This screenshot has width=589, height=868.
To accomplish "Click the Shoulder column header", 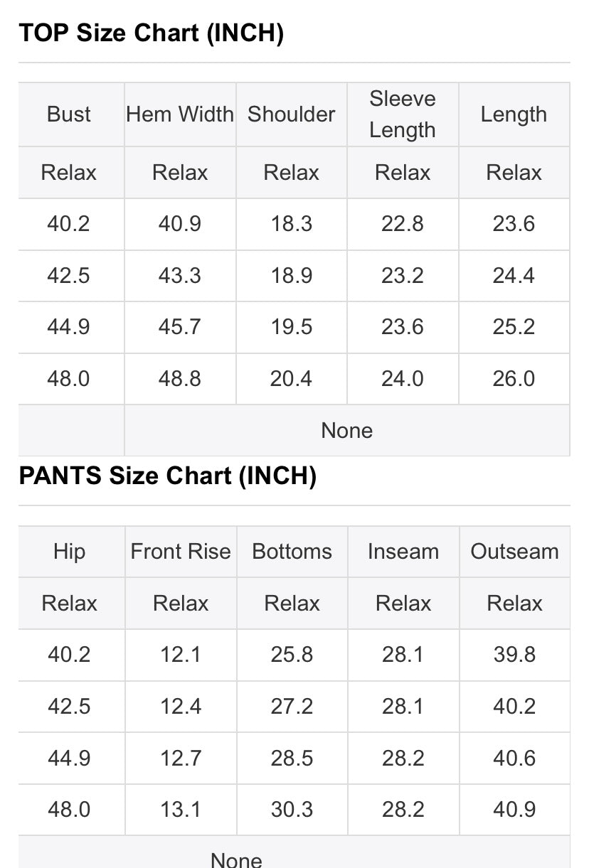I will click(x=291, y=114).
